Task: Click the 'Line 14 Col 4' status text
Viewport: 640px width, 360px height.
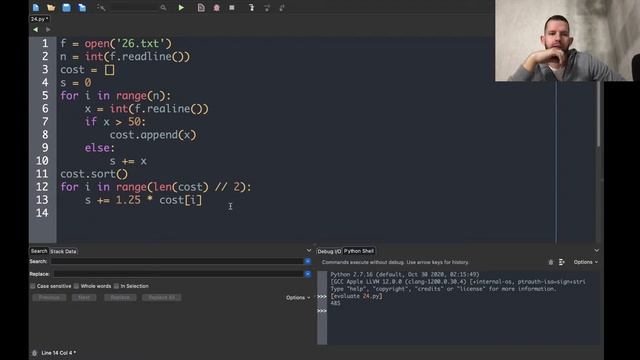Action: 59,353
